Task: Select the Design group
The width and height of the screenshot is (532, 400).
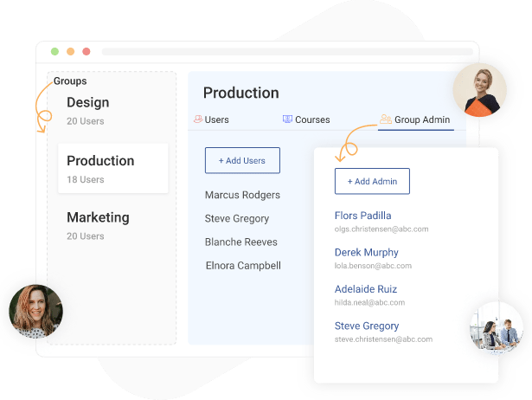Action: (x=87, y=111)
